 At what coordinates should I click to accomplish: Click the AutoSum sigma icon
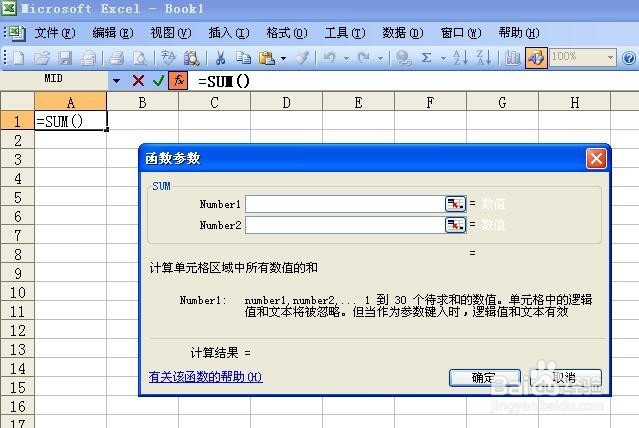pyautogui.click(x=426, y=58)
